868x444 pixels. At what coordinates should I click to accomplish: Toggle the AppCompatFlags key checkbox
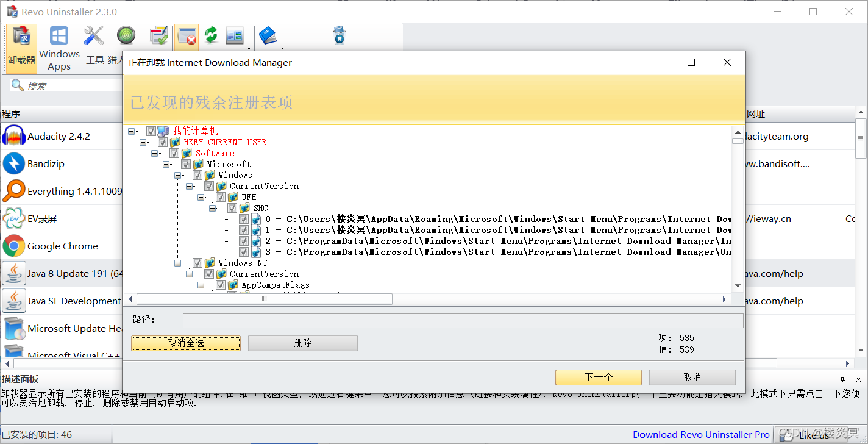coord(221,285)
